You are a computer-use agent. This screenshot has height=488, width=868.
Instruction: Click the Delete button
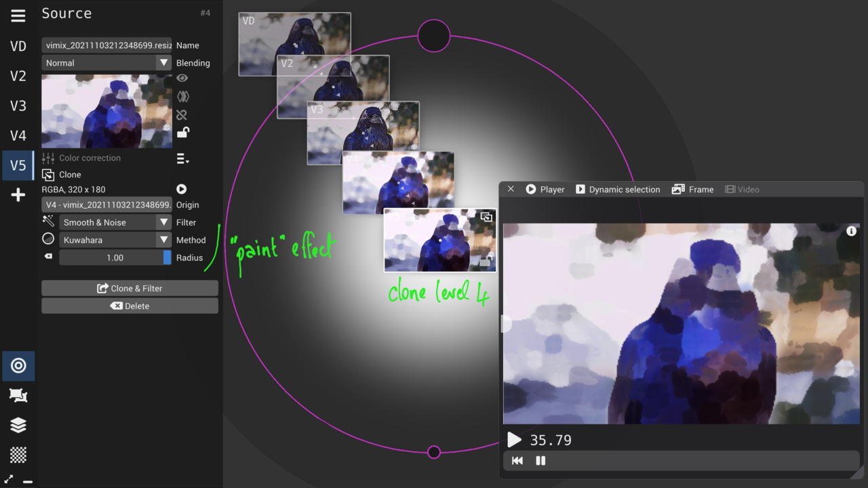click(x=130, y=306)
